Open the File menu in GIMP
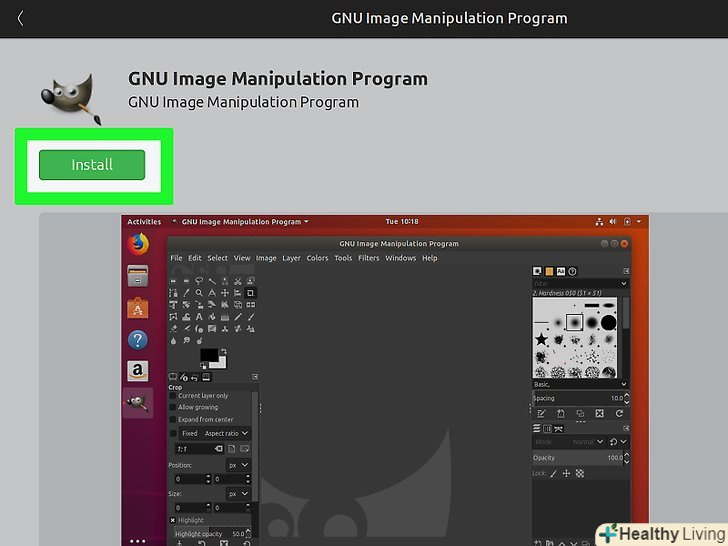The image size is (728, 546). click(176, 258)
